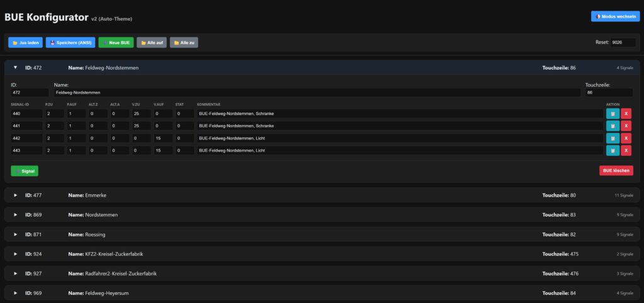Open the Feldweg-Heyersum row
Viewport: 644px width, 303px height.
16,293
